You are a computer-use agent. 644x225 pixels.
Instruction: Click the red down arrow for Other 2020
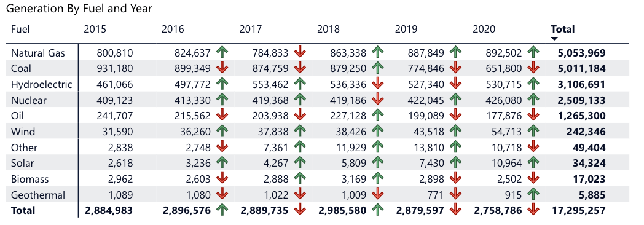(533, 148)
